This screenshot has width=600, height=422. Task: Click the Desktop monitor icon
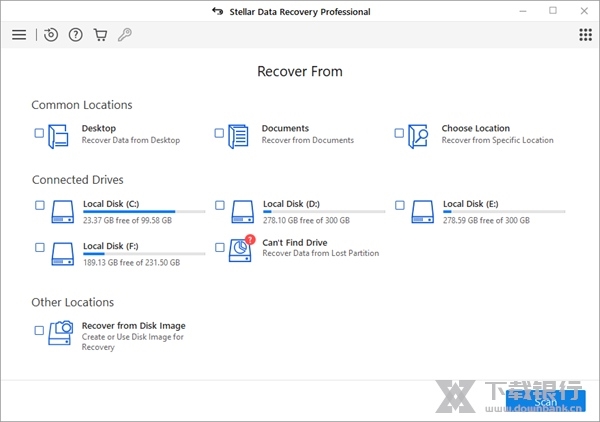61,135
